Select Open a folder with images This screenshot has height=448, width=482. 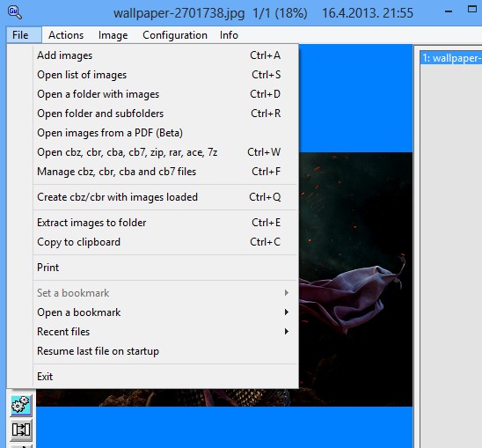tap(165, 94)
